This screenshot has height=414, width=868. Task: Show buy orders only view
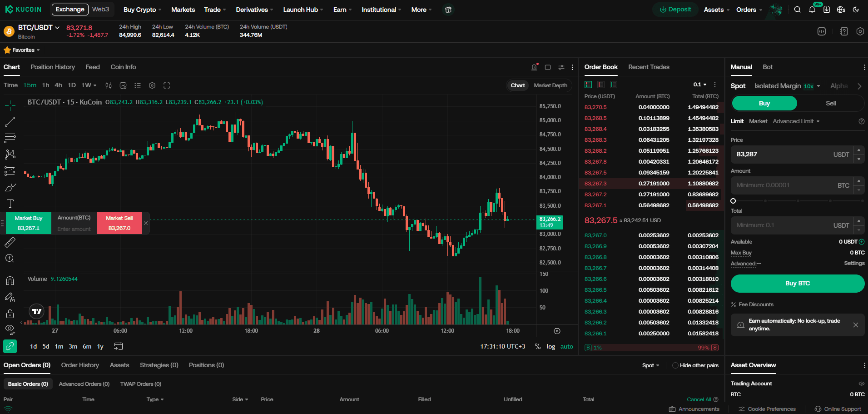click(x=614, y=85)
